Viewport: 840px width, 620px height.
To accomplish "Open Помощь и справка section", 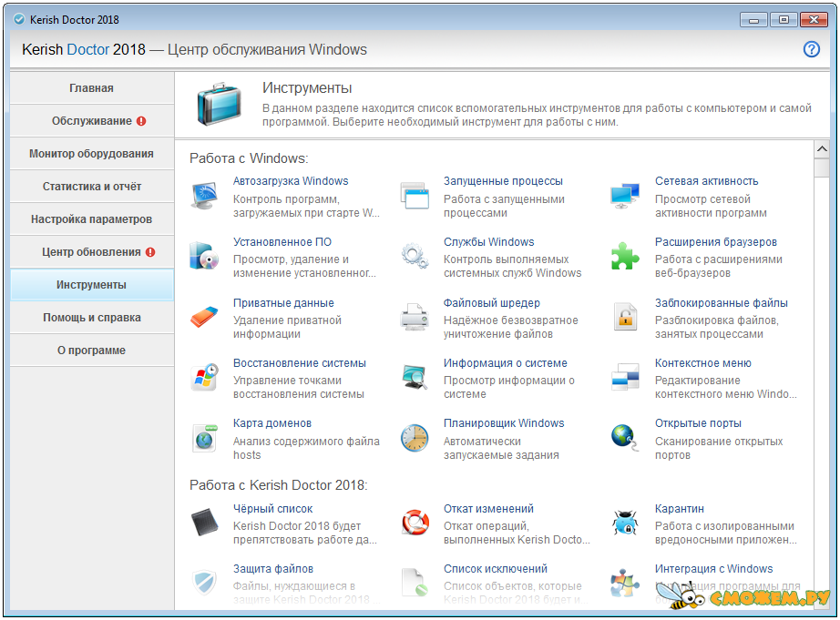I will (x=92, y=318).
